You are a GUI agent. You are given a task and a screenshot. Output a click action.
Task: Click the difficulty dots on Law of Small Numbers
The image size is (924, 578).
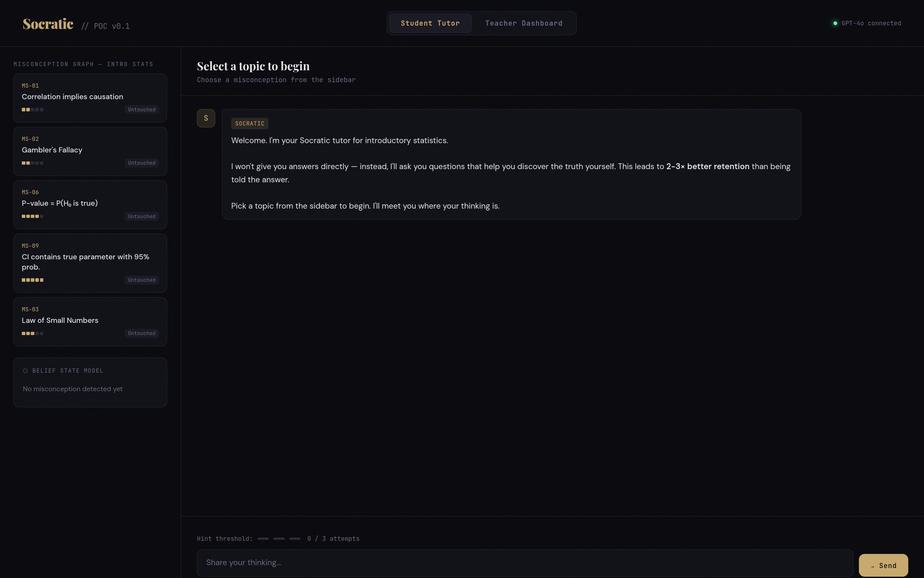pos(32,333)
